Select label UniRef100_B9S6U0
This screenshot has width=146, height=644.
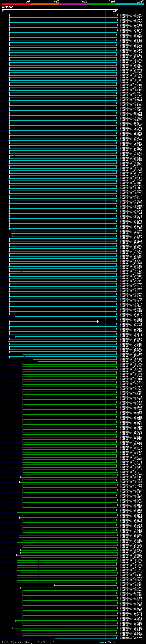pyautogui.click(x=131, y=85)
